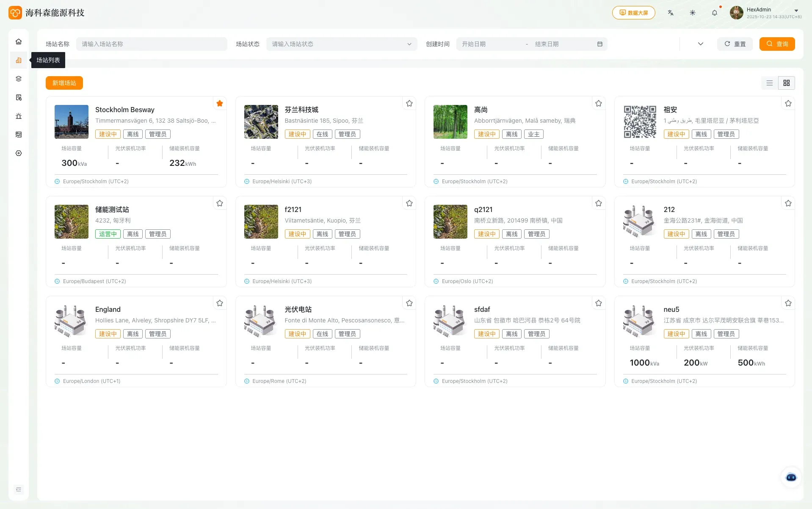This screenshot has height=509, width=812.
Task: Open the language translation icon
Action: tap(671, 13)
